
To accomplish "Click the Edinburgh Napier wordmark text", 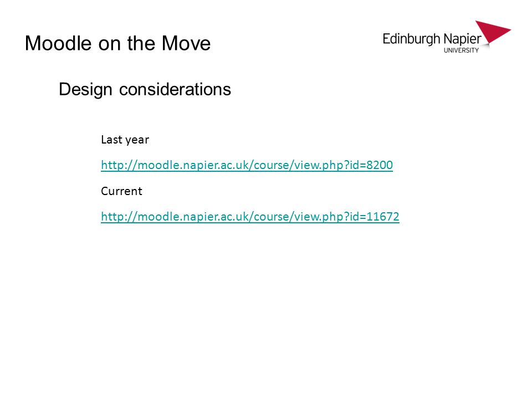I will pos(432,39).
